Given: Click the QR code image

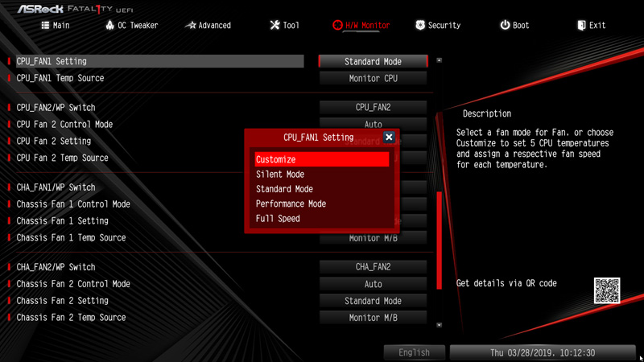Looking at the screenshot, I should coord(607,290).
